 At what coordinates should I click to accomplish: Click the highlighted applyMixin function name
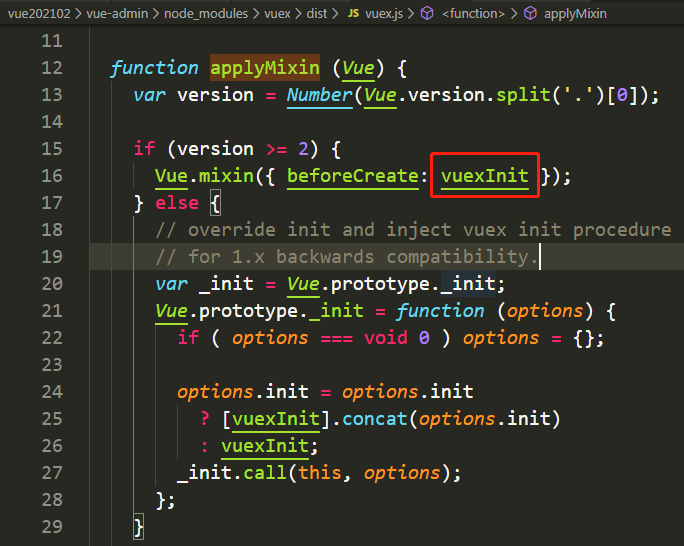(x=265, y=68)
